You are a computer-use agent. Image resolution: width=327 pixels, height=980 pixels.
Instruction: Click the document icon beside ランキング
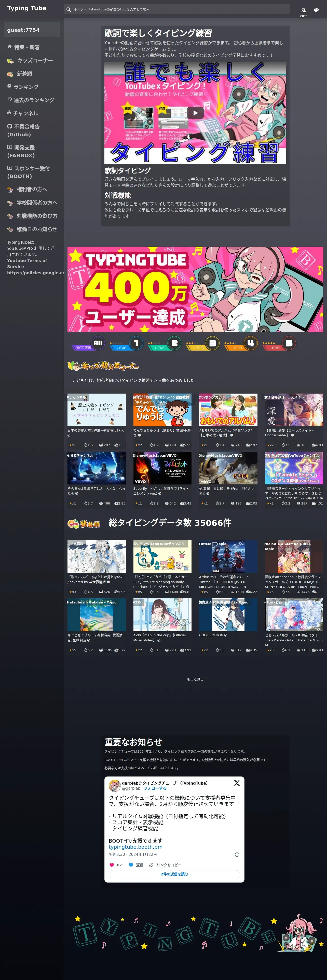point(9,86)
